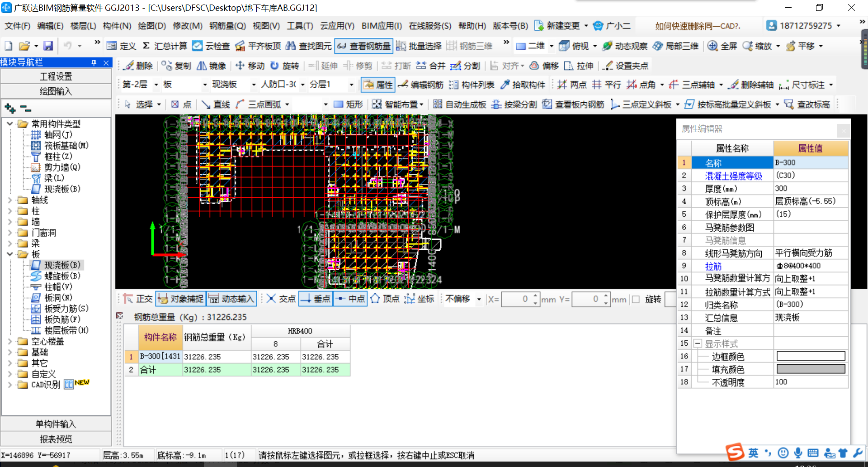868x467 pixels.
Task: Click the 复制 copy tool
Action: point(176,66)
